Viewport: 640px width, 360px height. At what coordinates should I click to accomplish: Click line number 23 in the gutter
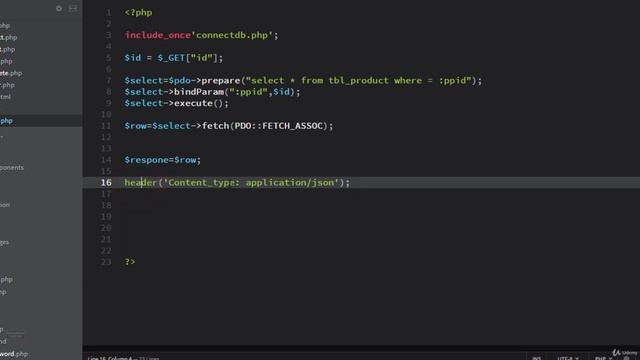tap(106, 262)
